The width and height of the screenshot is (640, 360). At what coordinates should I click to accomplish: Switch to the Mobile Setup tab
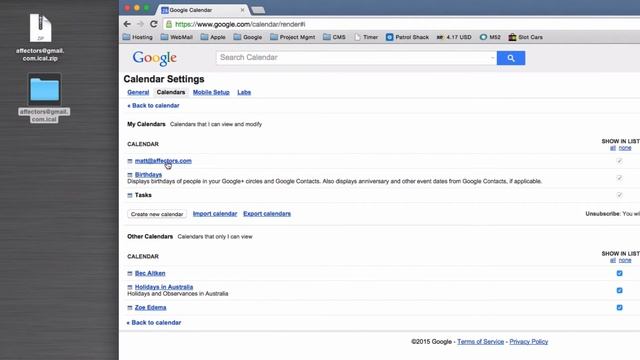211,92
